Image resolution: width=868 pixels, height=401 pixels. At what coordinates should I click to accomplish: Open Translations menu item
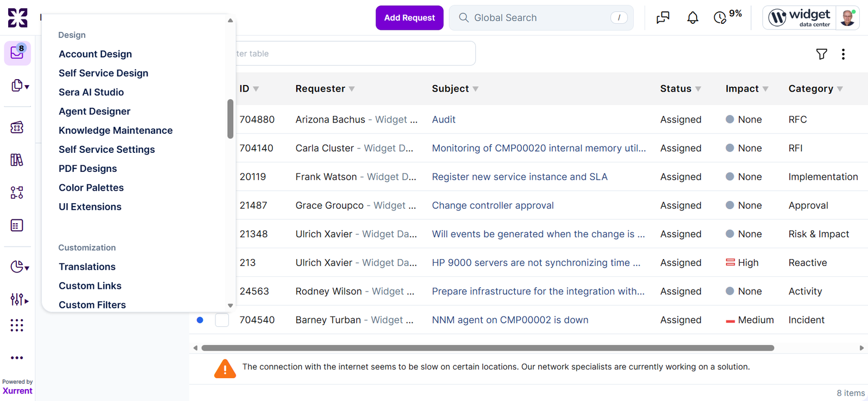point(87,267)
